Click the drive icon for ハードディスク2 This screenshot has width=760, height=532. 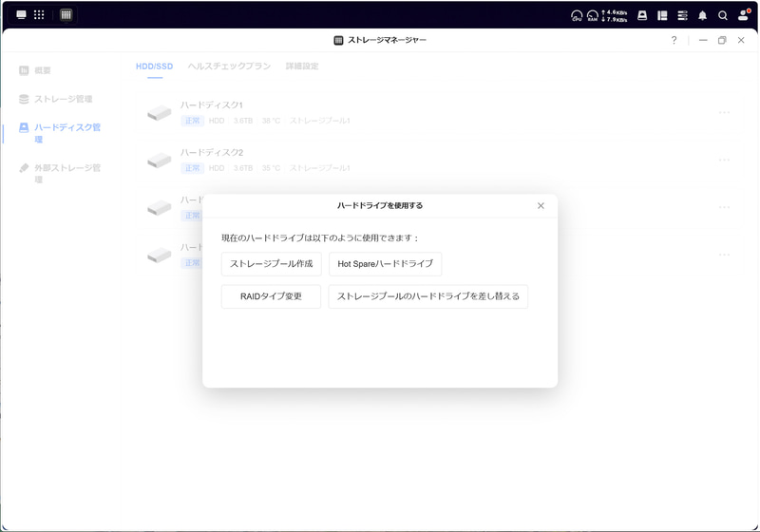(x=160, y=161)
